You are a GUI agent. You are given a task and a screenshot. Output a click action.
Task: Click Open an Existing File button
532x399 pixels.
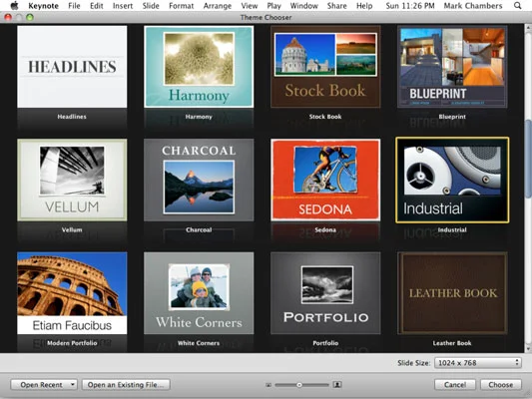(x=126, y=385)
